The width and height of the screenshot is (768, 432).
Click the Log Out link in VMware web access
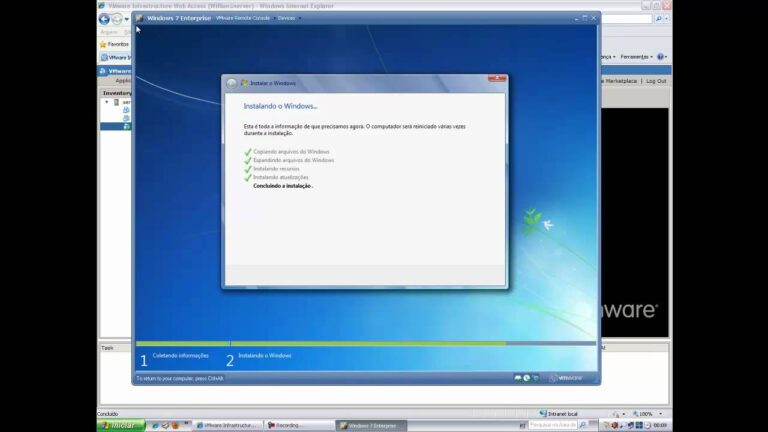656,81
